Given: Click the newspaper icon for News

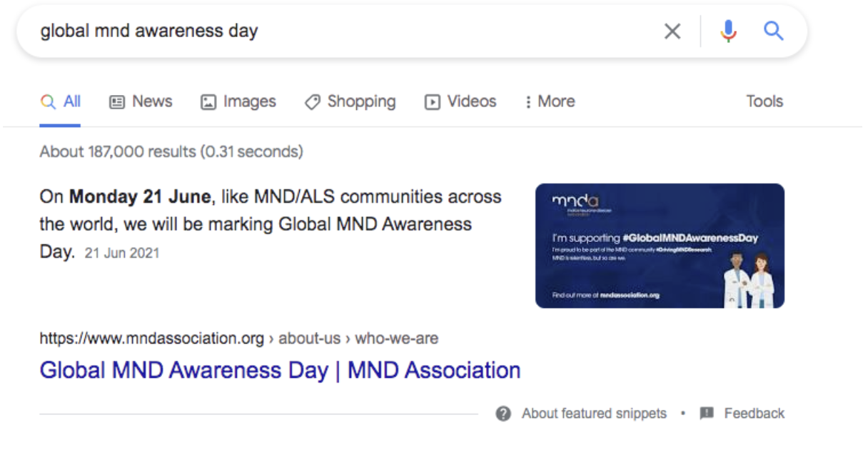Looking at the screenshot, I should point(117,102).
